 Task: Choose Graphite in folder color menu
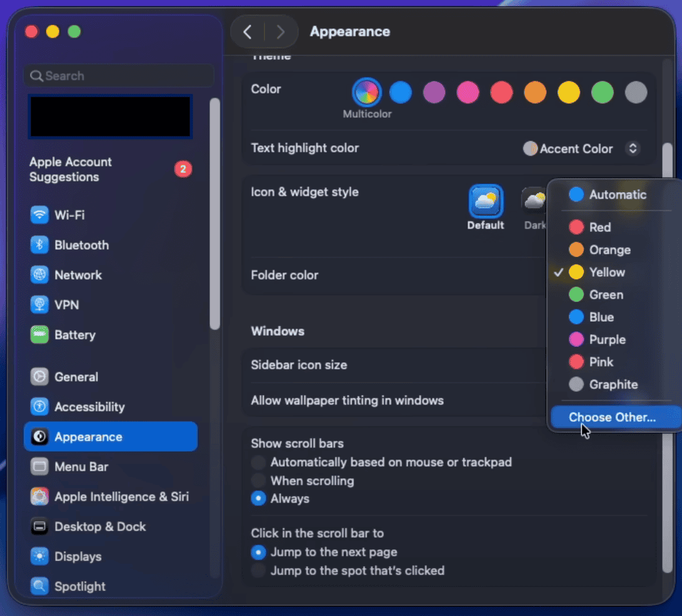point(615,385)
